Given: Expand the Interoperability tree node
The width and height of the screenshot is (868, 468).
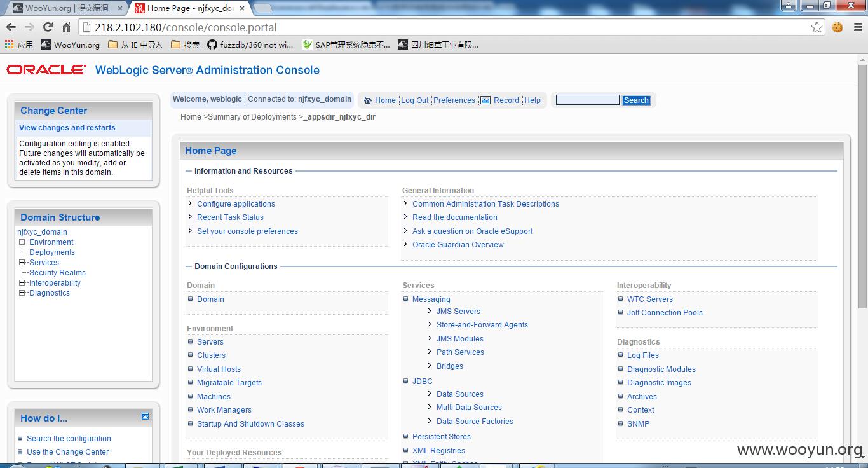Looking at the screenshot, I should click(22, 283).
